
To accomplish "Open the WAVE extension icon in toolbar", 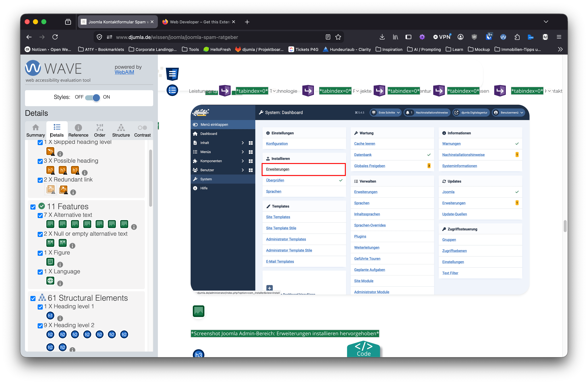I will [x=503, y=37].
